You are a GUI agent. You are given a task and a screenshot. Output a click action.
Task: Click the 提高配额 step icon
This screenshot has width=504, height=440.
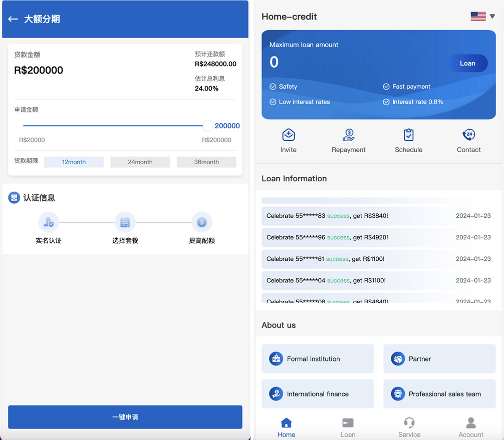click(202, 222)
